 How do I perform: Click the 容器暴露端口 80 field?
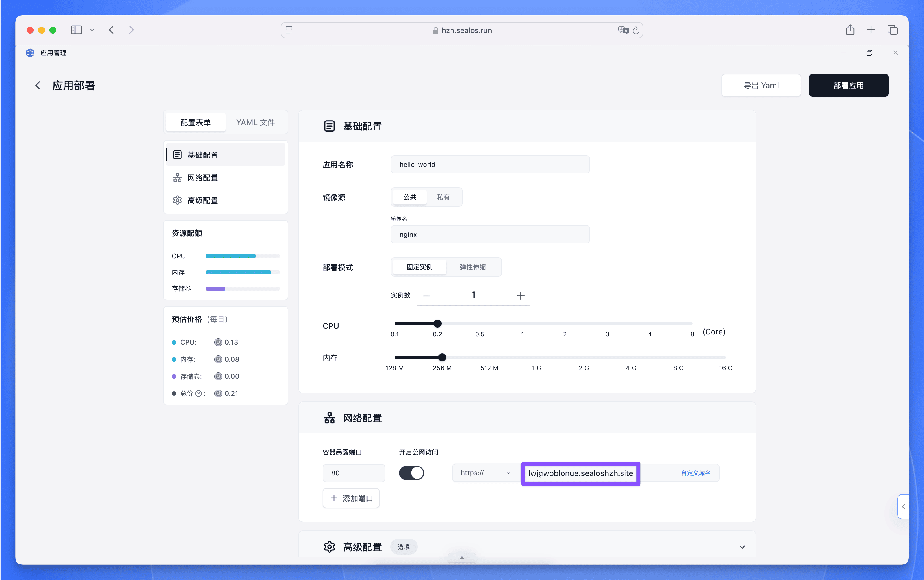[354, 473]
